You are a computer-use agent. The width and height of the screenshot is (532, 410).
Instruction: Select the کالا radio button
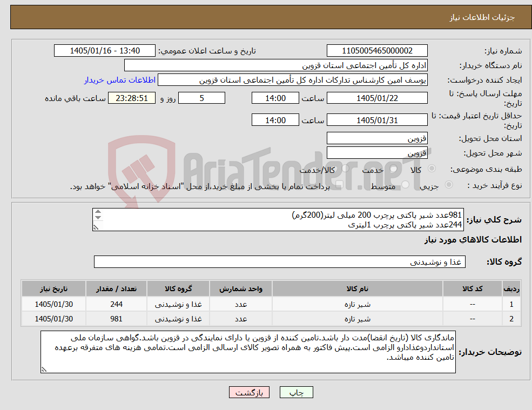coord(432,169)
